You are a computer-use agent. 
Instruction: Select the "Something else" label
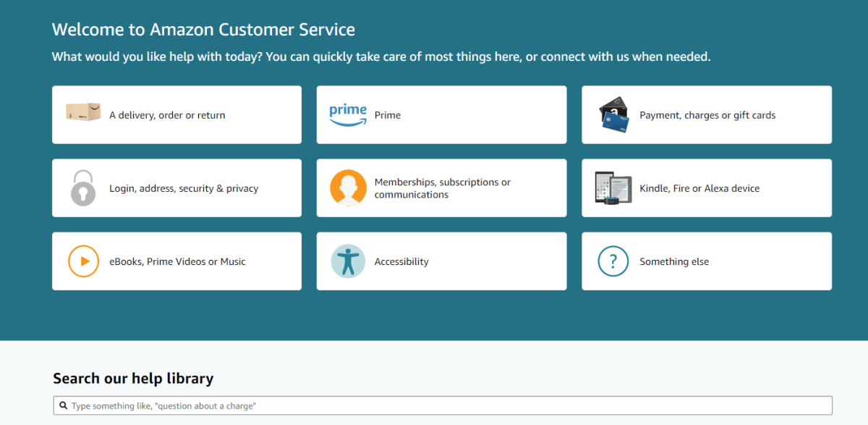674,261
